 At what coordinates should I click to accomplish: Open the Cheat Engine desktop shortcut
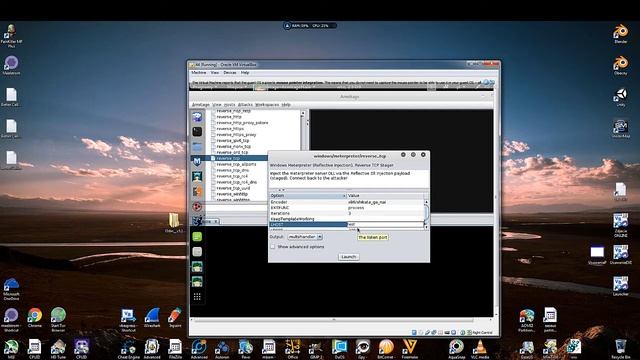click(128, 349)
